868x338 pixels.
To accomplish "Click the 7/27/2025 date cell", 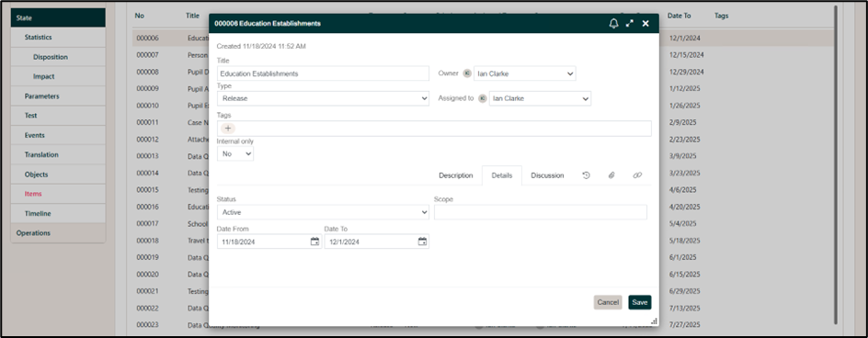I will tap(685, 325).
